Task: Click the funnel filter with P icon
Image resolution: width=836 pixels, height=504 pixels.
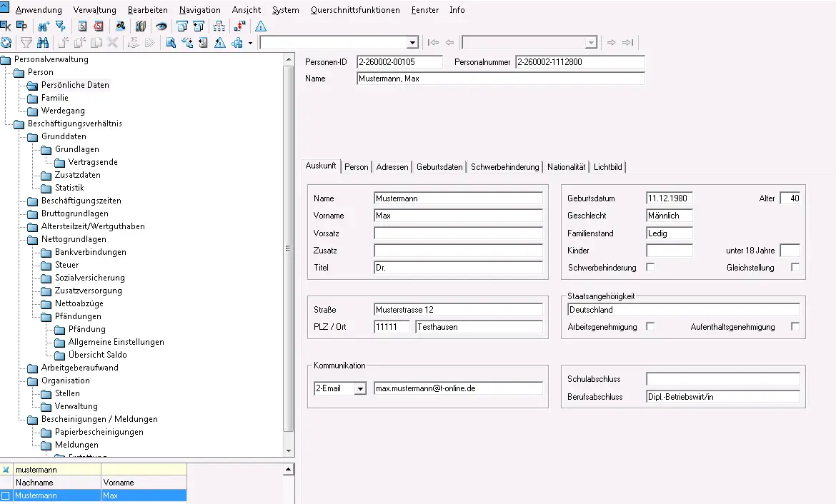Action: 61,26
